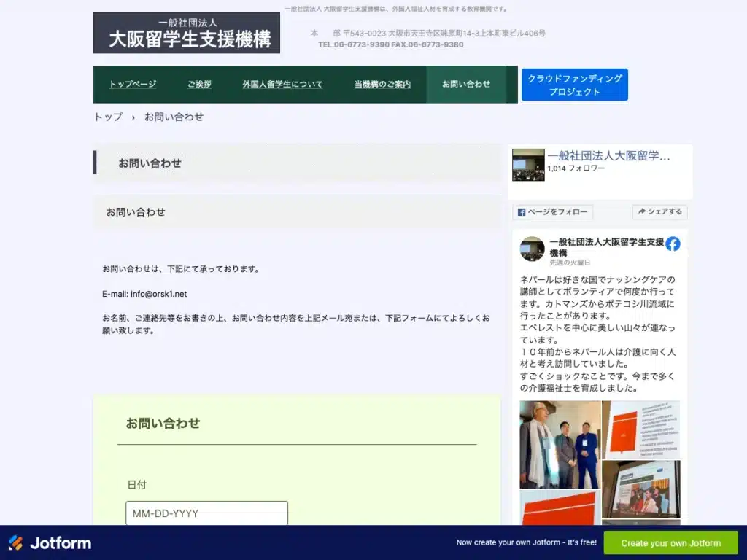Open the 一般社団法人大阪留学... Facebook page title
The width and height of the screenshot is (747, 560).
608,156
